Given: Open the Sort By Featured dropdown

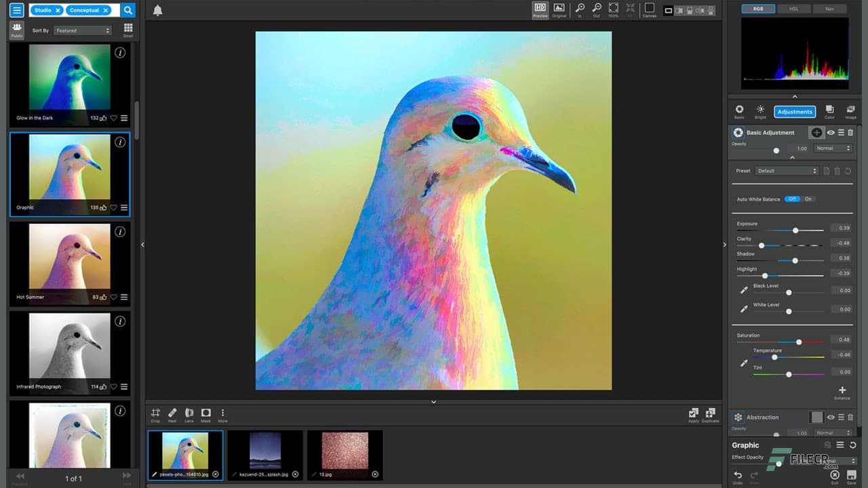Looking at the screenshot, I should click(83, 30).
